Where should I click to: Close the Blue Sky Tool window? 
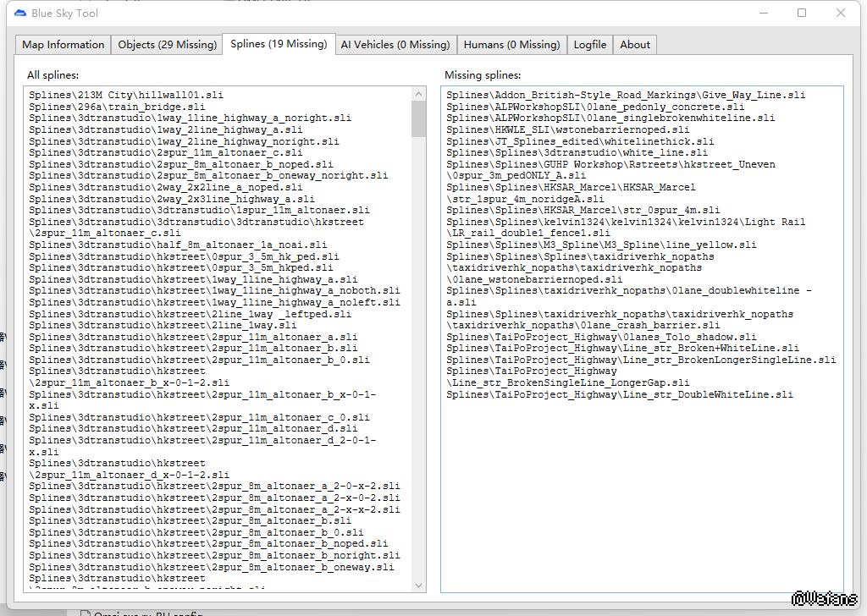point(841,14)
